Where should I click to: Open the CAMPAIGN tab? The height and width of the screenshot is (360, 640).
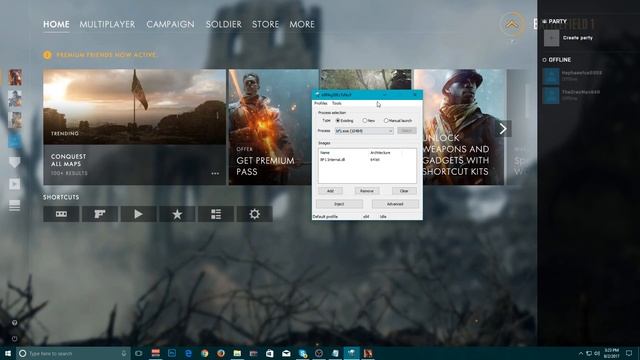170,24
